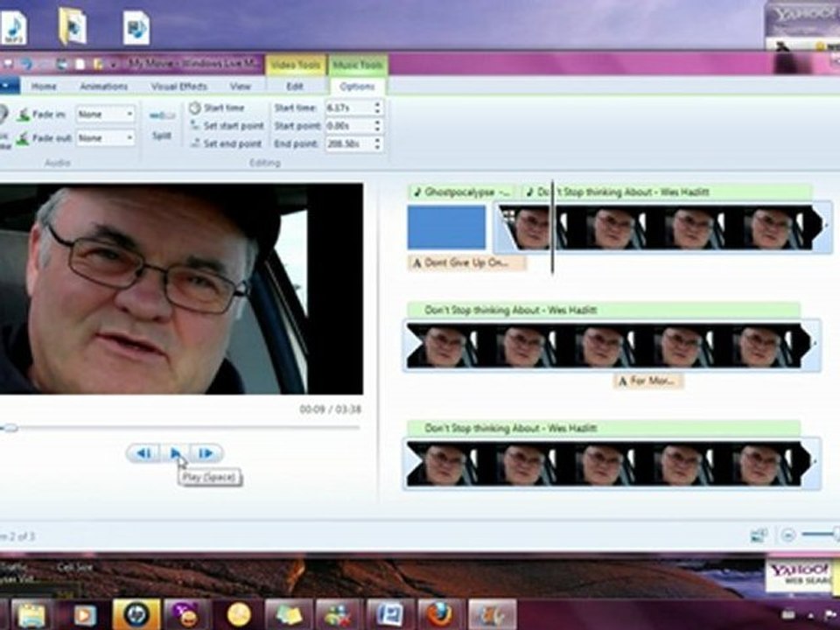
Task: Open the Sticky Notes taskbar icon
Action: point(289,615)
